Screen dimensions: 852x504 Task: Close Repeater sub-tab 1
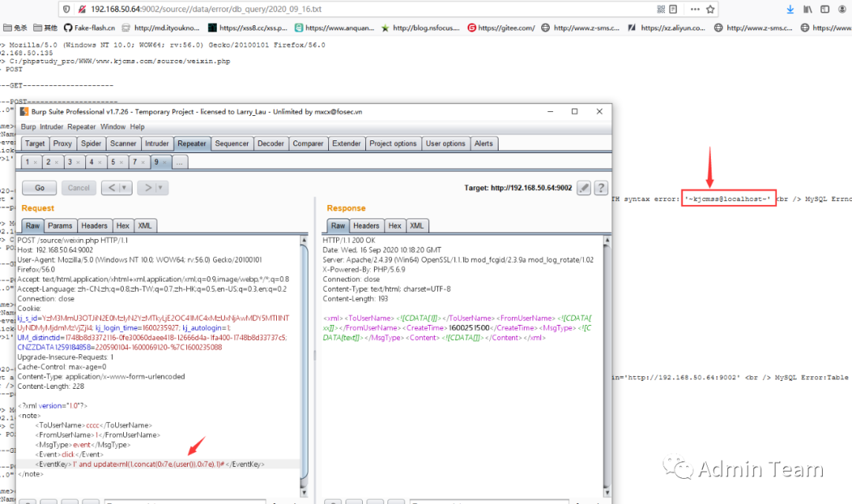(35, 162)
